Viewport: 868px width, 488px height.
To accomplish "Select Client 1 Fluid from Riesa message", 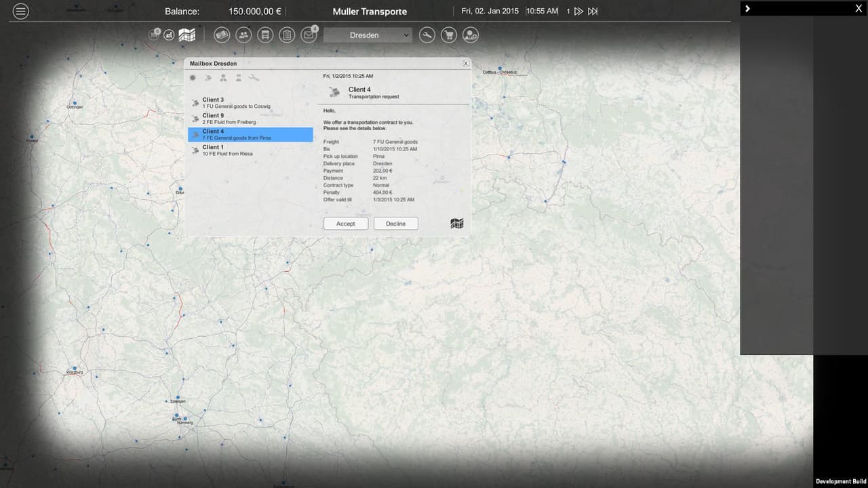I will click(x=250, y=150).
